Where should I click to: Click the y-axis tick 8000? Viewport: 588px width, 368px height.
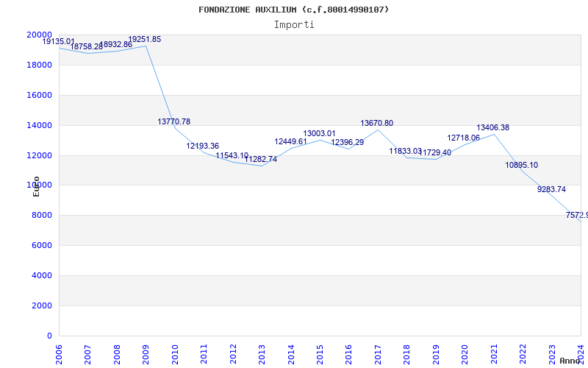[x=42, y=216]
